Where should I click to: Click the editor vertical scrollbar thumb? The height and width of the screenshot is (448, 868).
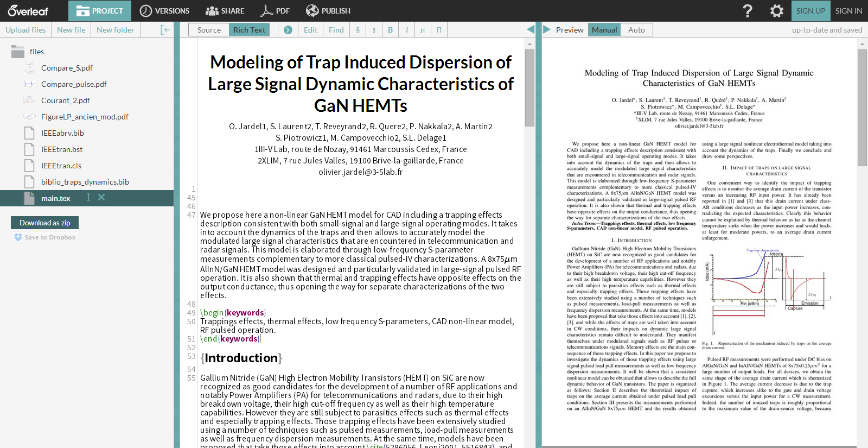coord(529,87)
